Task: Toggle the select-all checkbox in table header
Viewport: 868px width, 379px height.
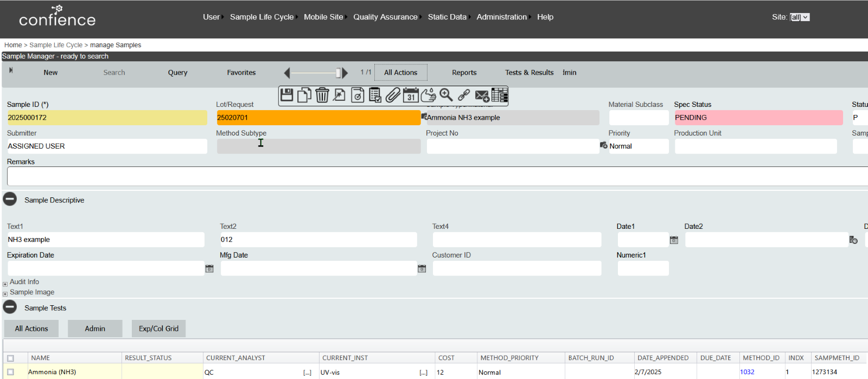Action: [10, 358]
